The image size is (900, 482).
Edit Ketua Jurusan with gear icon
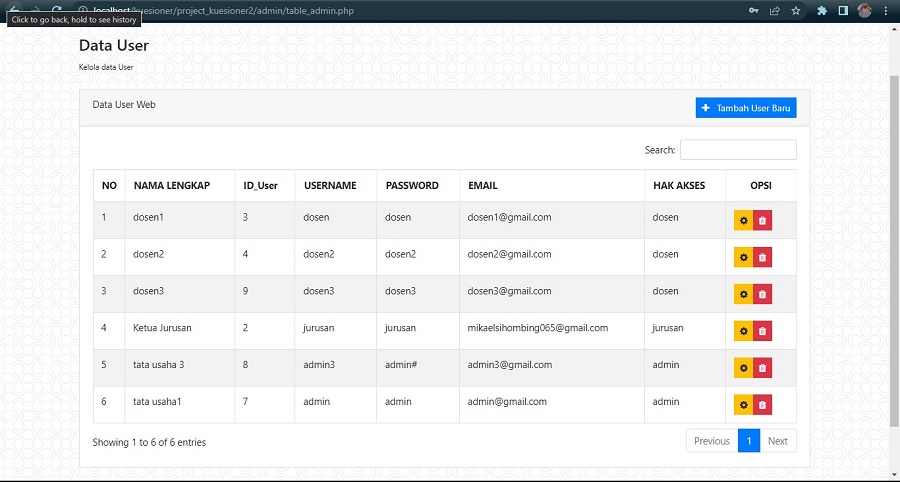[743, 331]
